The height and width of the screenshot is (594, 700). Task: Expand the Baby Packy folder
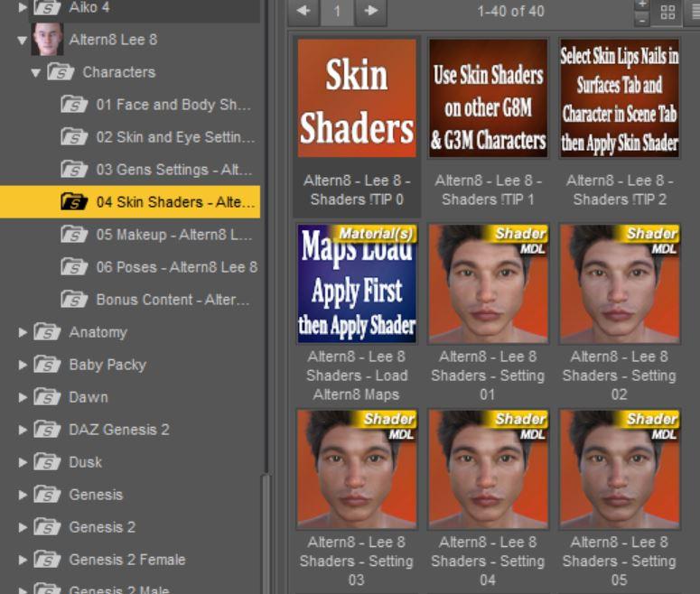23,365
